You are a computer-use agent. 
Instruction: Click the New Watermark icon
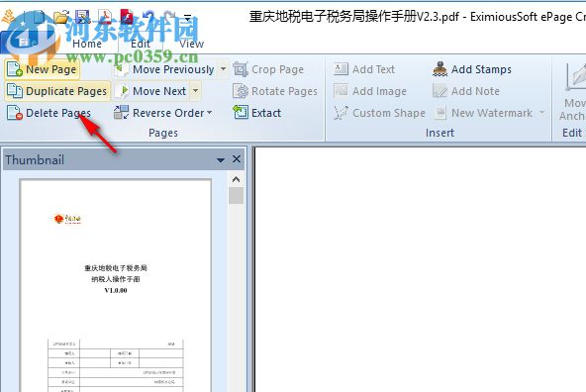point(441,113)
